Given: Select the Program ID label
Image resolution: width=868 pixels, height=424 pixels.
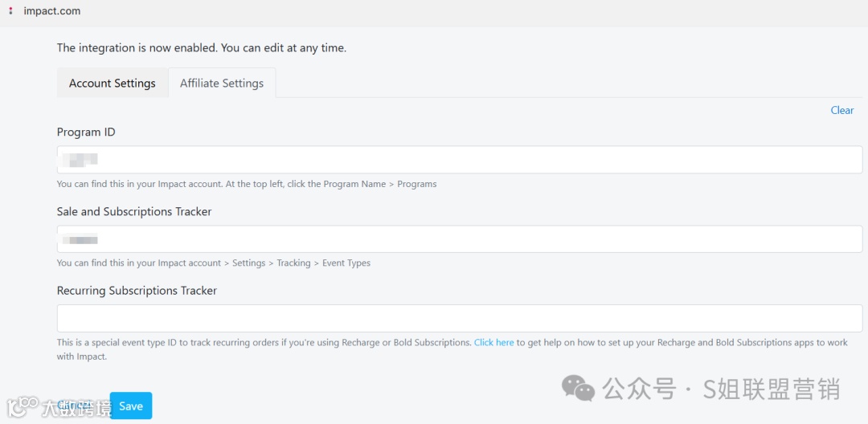Looking at the screenshot, I should [x=86, y=132].
